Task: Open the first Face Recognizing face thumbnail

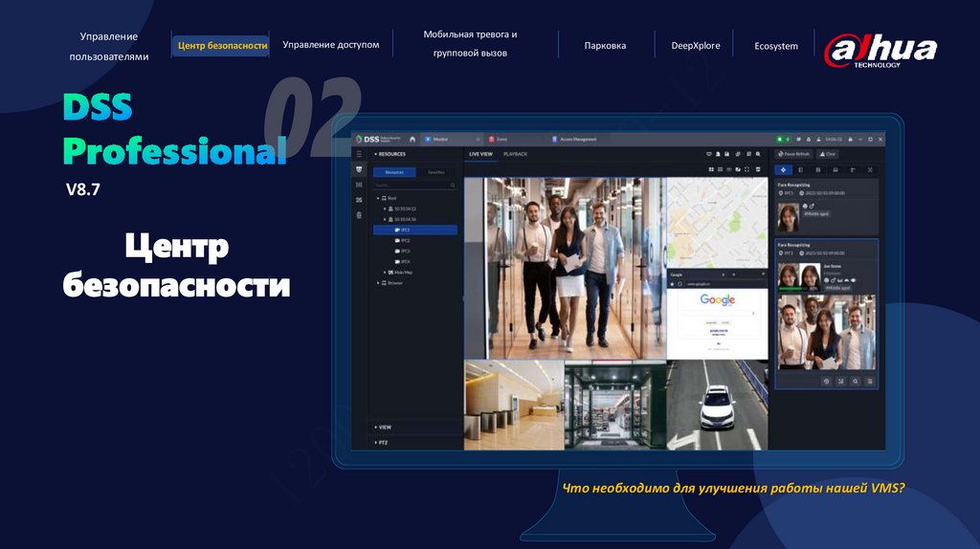Action: (x=789, y=217)
